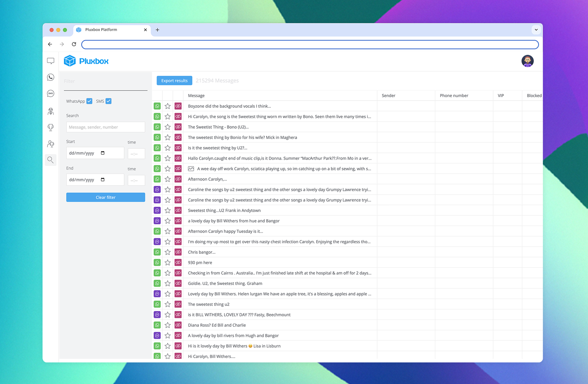Viewport: 588px width, 384px height.
Task: Click the Pluxbox logo
Action: click(x=86, y=61)
